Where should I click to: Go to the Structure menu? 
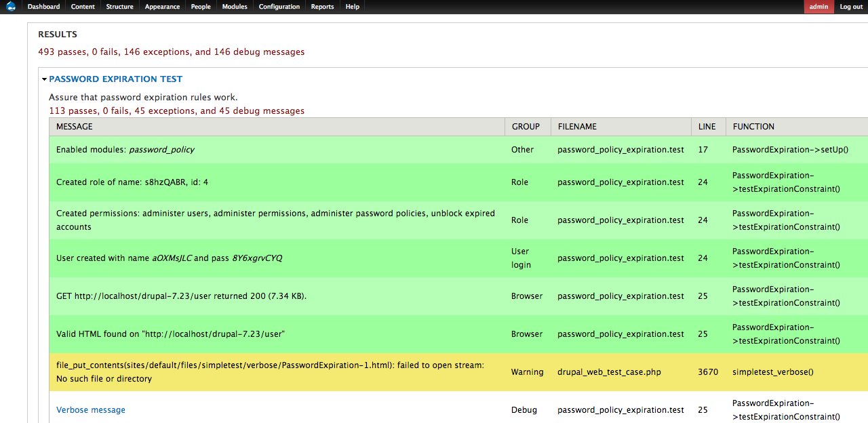119,7
